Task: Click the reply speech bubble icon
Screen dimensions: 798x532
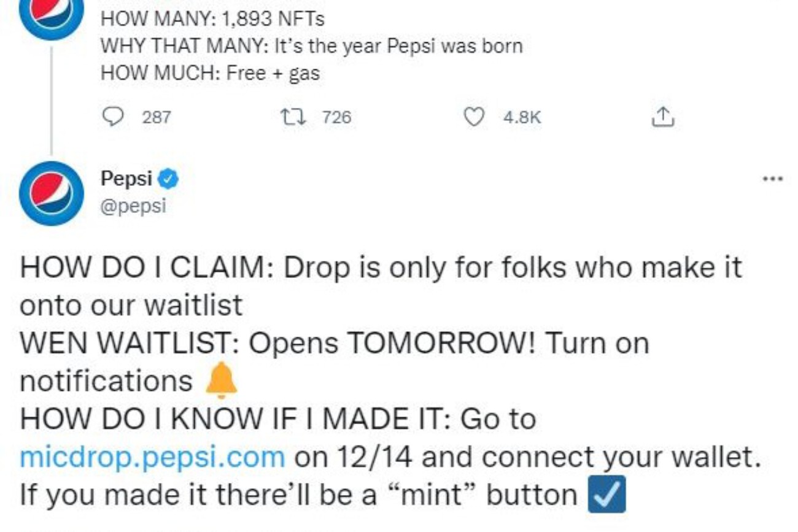Action: (112, 117)
